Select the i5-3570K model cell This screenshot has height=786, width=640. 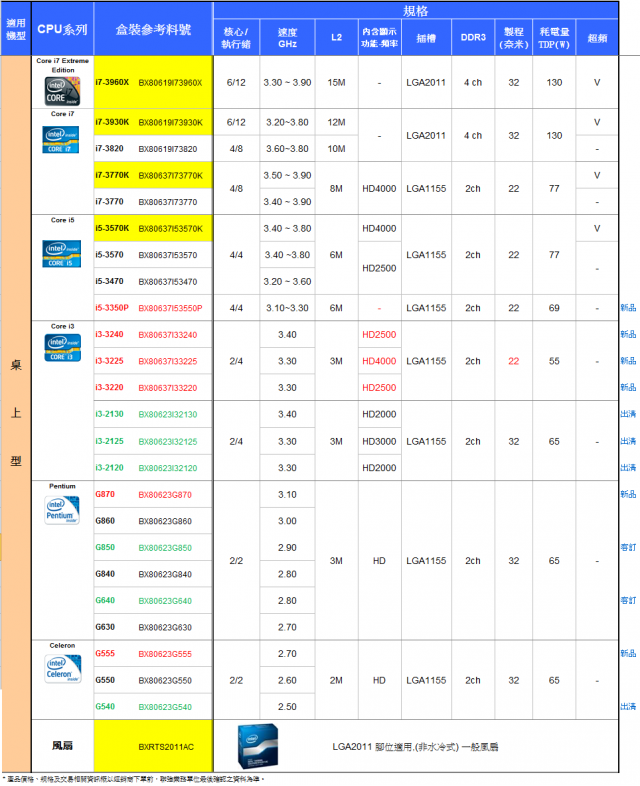[112, 229]
